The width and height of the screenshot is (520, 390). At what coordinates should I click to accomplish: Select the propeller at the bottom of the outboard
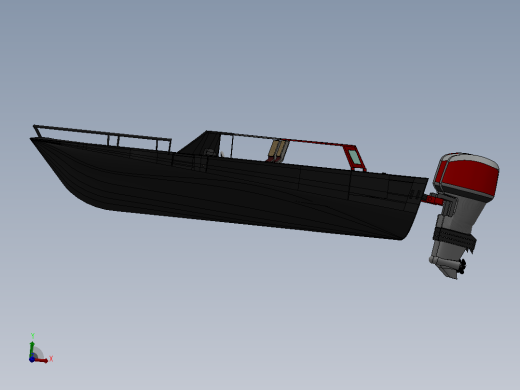click(461, 266)
